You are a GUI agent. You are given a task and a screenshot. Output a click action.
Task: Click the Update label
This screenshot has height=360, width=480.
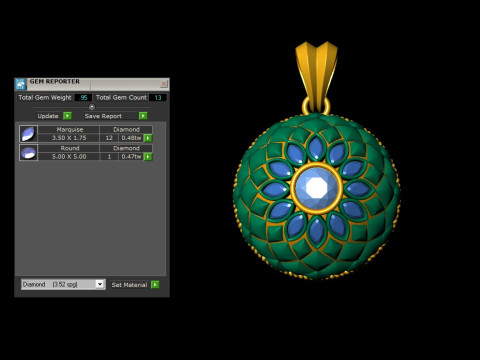tap(48, 116)
